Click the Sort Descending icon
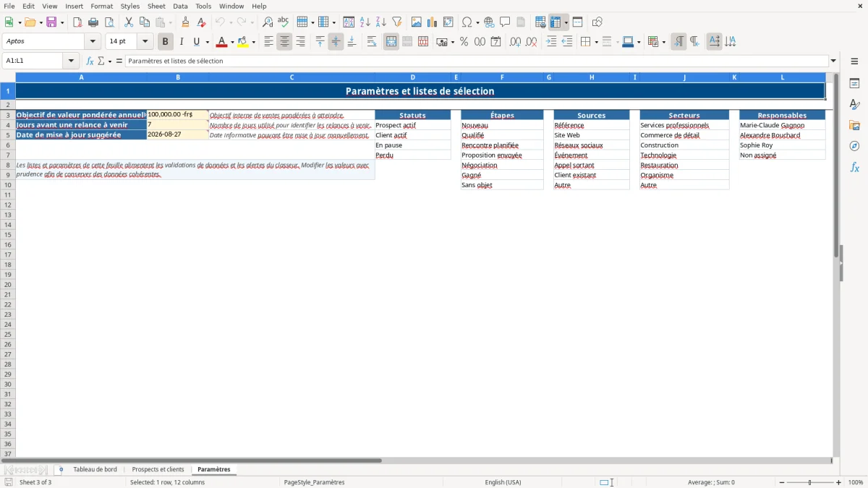868x488 pixels. pos(380,22)
